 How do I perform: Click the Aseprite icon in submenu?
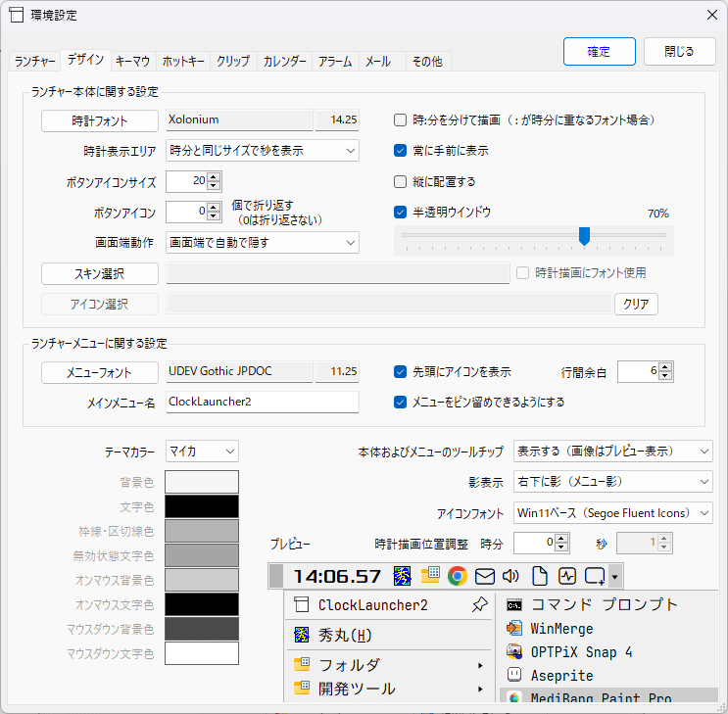point(514,674)
